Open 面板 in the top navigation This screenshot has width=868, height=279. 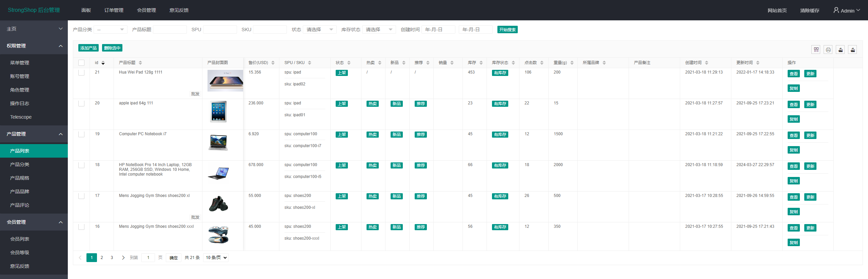point(86,10)
